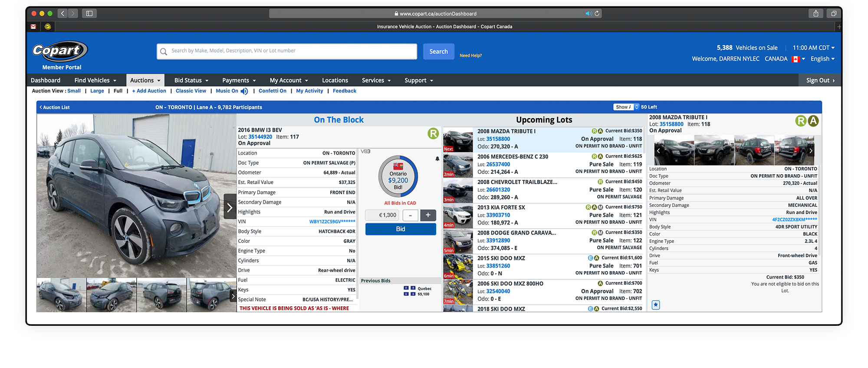Image resolution: width=868 pixels, height=368 pixels.
Task: Select 2015 Ski Doo MXZ thumbnail
Action: tap(458, 267)
